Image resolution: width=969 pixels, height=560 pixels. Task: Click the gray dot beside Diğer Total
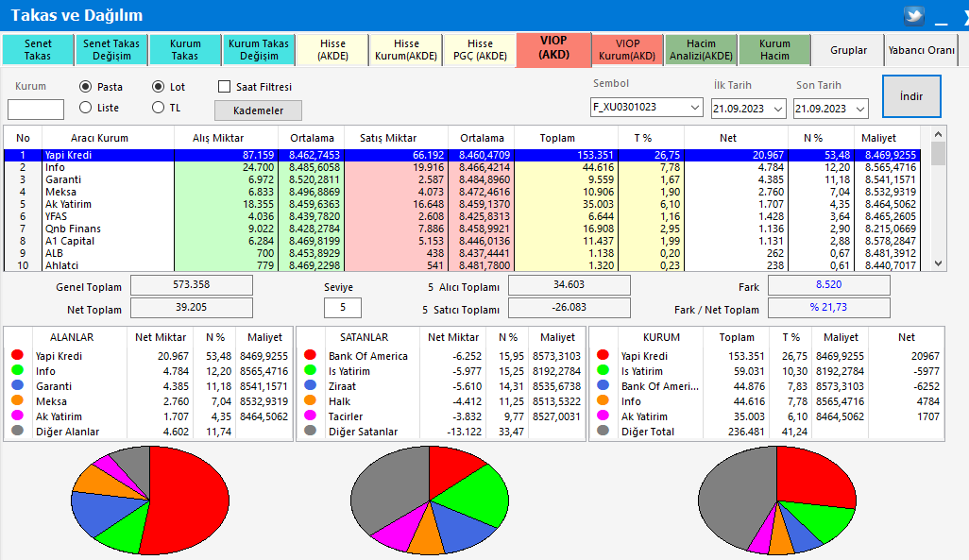[603, 431]
